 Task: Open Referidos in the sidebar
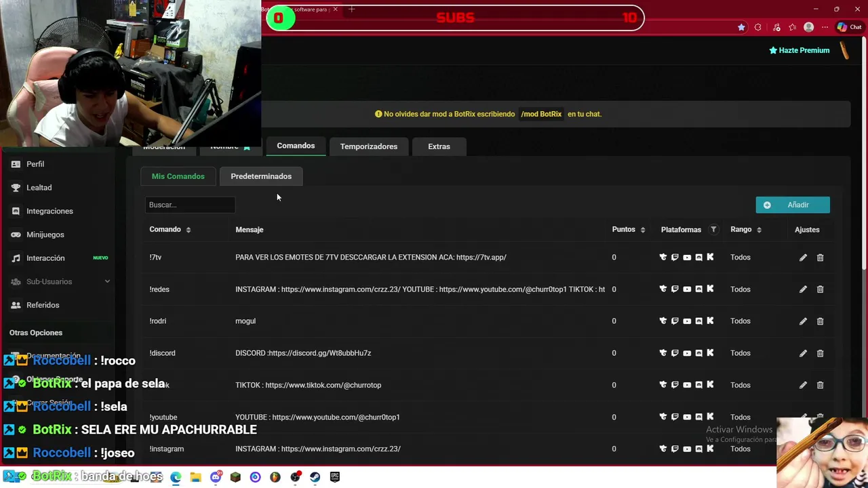pos(43,305)
